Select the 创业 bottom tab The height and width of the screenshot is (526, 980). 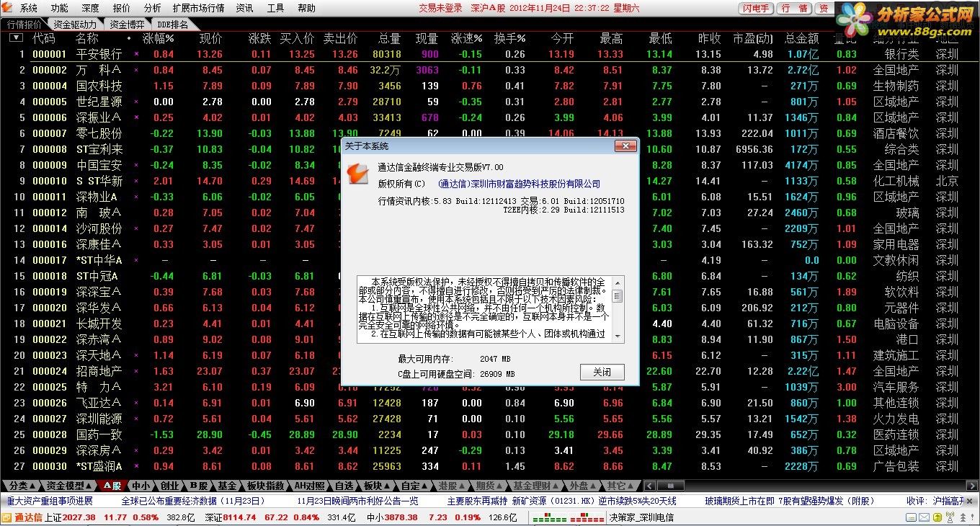coord(170,486)
